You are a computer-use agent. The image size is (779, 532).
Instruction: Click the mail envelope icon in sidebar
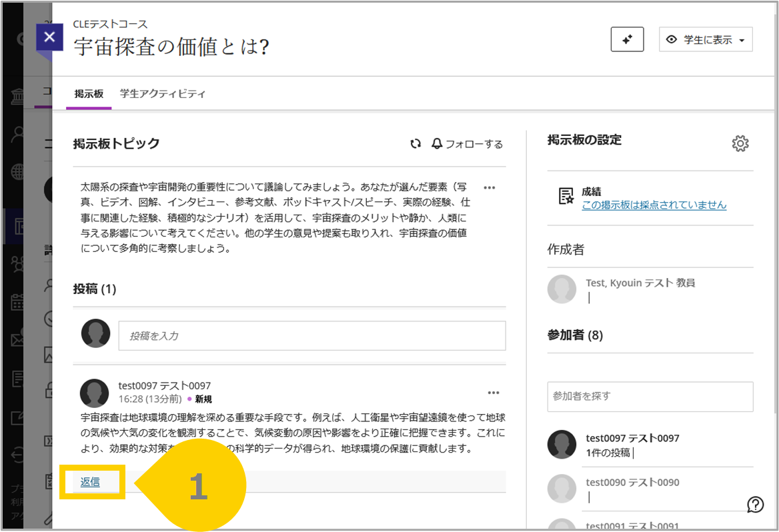(17, 340)
